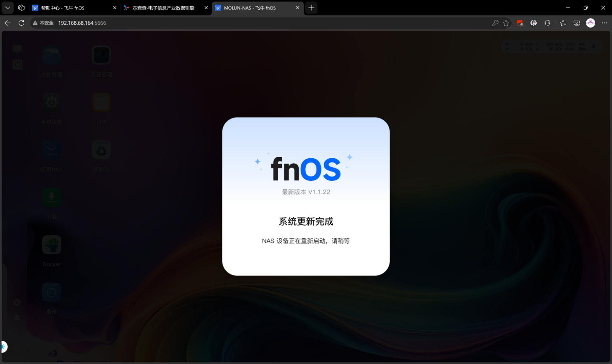612x364 pixels.
Task: Switch to the 芯查查-电子信息产业数据引擎 tab
Action: click(x=166, y=8)
